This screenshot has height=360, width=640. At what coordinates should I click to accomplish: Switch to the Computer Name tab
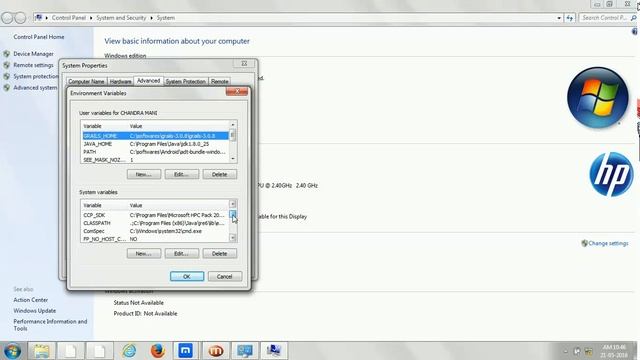pos(86,82)
